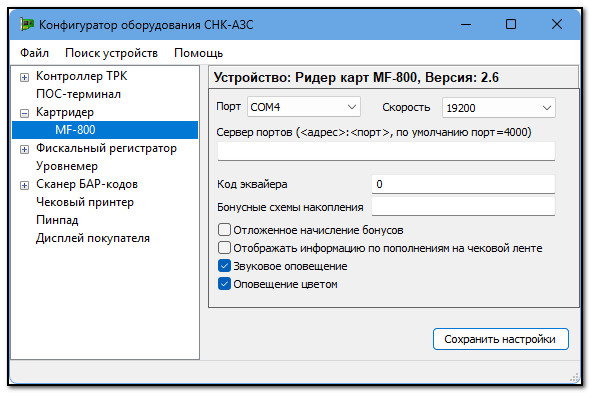The image size is (590, 393).
Task: Select Чековый принтер in the tree
Action: pos(85,202)
